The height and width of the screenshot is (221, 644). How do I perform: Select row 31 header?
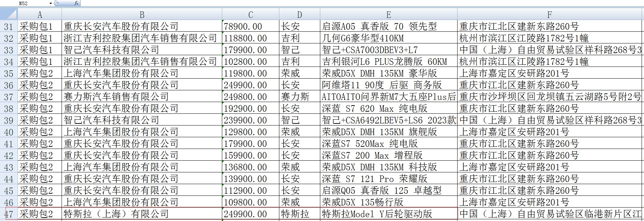(9, 27)
